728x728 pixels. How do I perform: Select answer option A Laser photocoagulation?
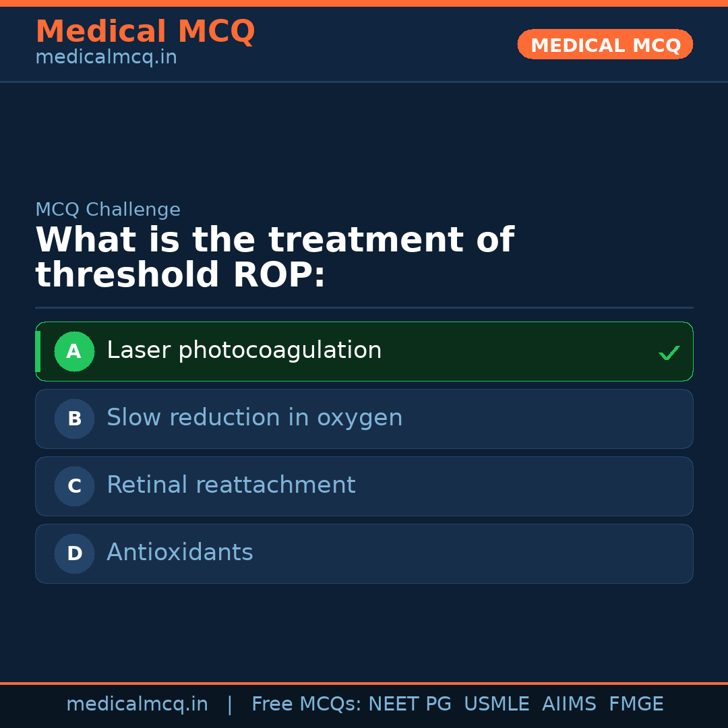coord(364,351)
